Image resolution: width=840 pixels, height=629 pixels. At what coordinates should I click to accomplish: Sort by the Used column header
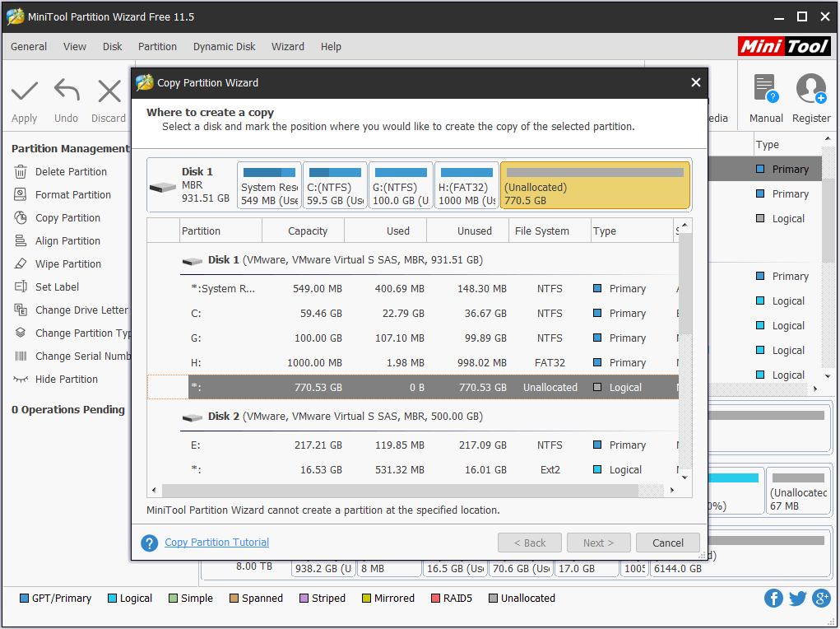click(x=386, y=231)
